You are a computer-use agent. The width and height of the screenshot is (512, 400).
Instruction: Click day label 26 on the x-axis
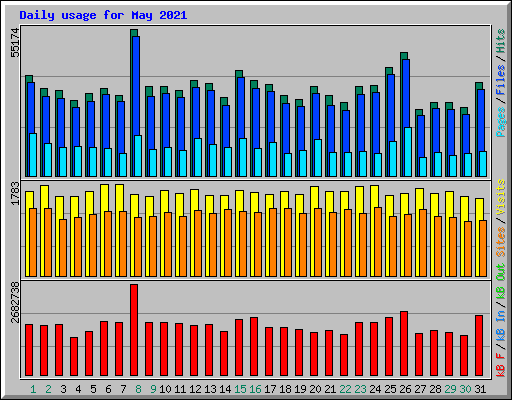tap(405, 389)
